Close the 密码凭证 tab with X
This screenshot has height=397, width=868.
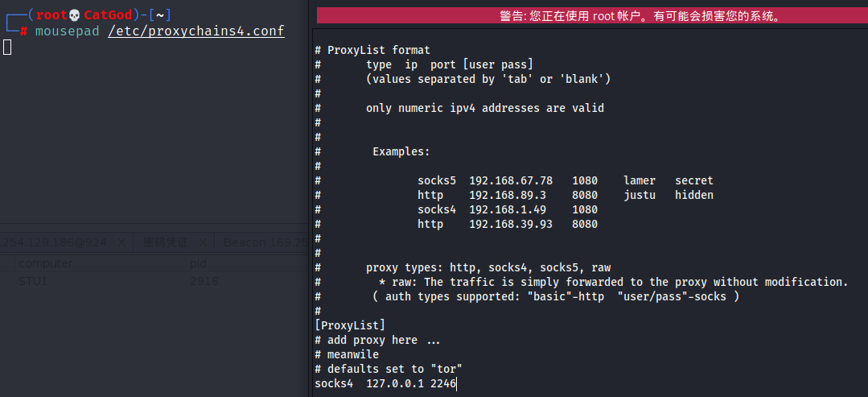coord(203,242)
